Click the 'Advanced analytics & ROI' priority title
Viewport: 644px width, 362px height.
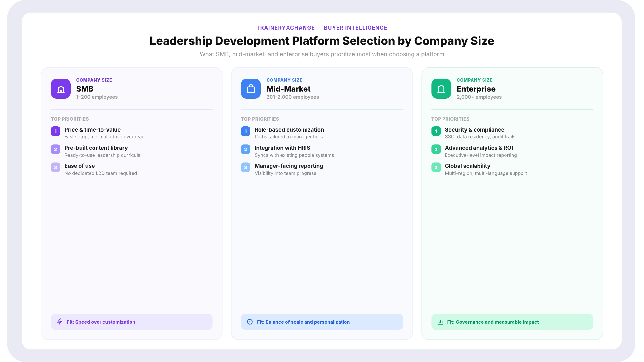click(479, 148)
